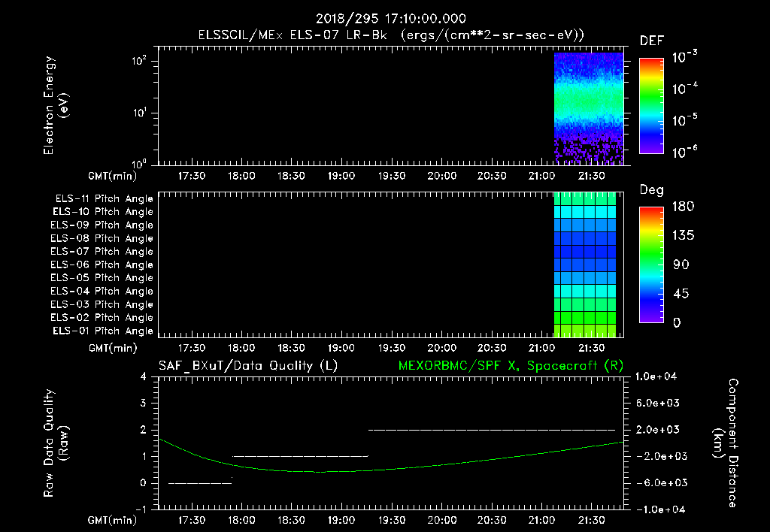
Task: Click the SAF_BXuT/Data Quality (L) label
Action: 248,366
